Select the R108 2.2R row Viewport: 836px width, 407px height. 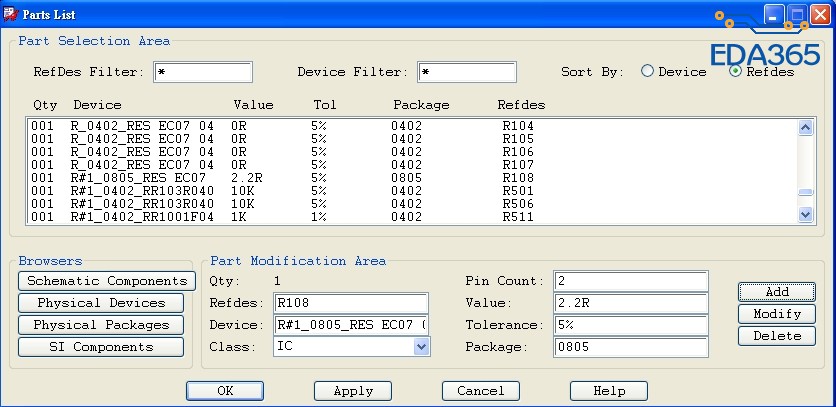(412, 178)
